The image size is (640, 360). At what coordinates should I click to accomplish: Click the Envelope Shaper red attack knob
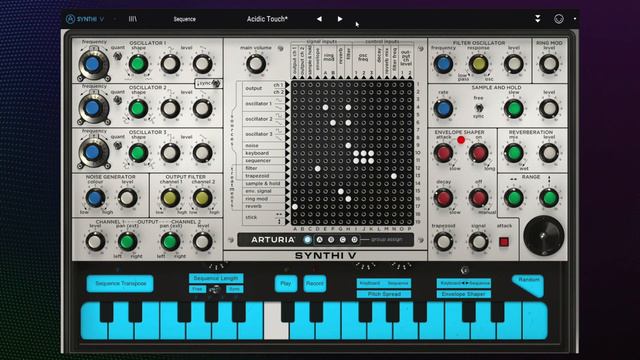coord(443,153)
